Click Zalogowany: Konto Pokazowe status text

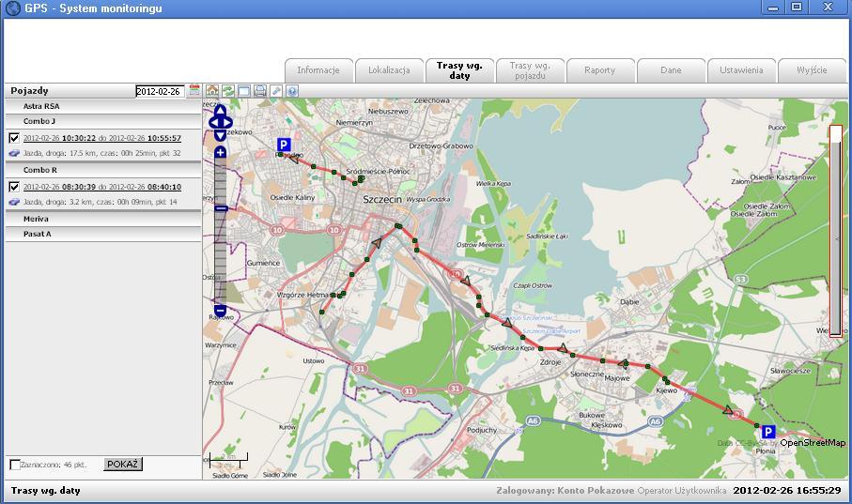[x=565, y=491]
